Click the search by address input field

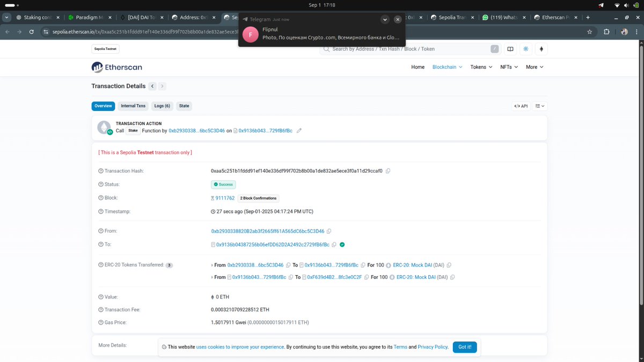[x=409, y=49]
